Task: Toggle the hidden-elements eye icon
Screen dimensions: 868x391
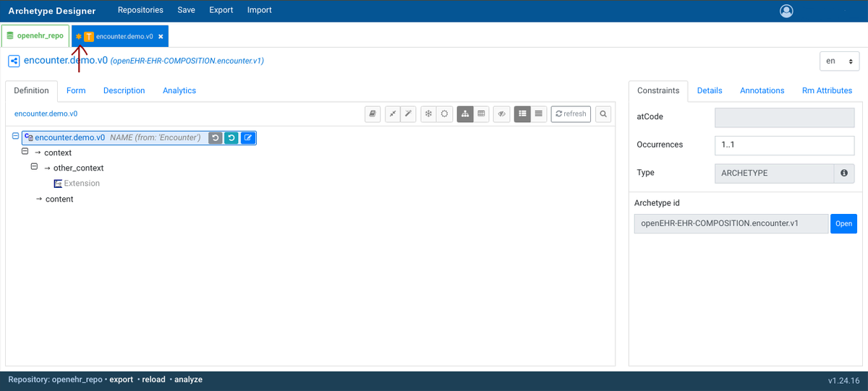Action: click(x=501, y=114)
